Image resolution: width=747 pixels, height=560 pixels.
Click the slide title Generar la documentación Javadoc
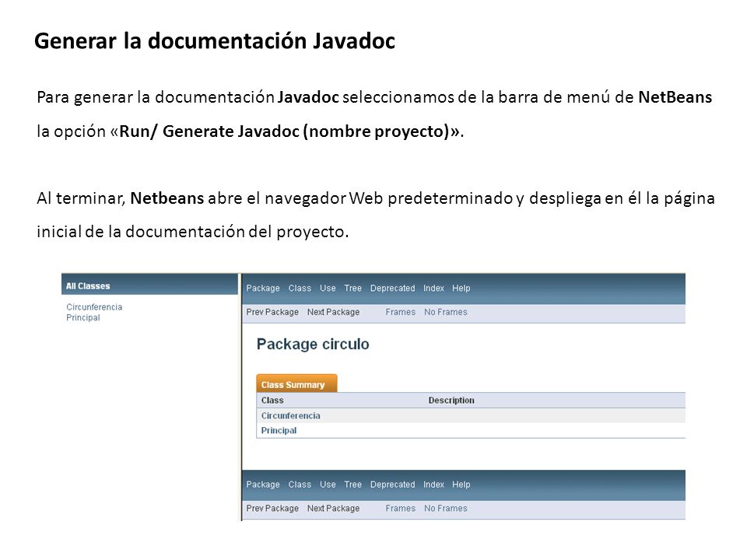(215, 41)
